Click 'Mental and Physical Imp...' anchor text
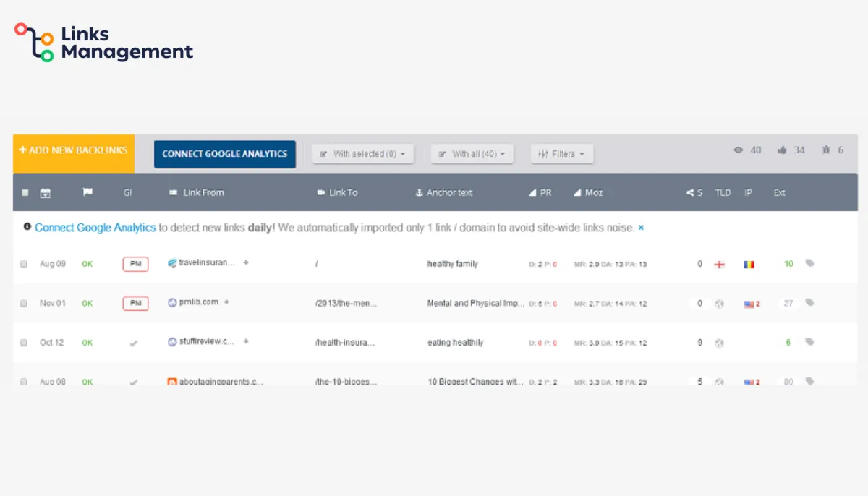The height and width of the screenshot is (496, 868). point(476,304)
